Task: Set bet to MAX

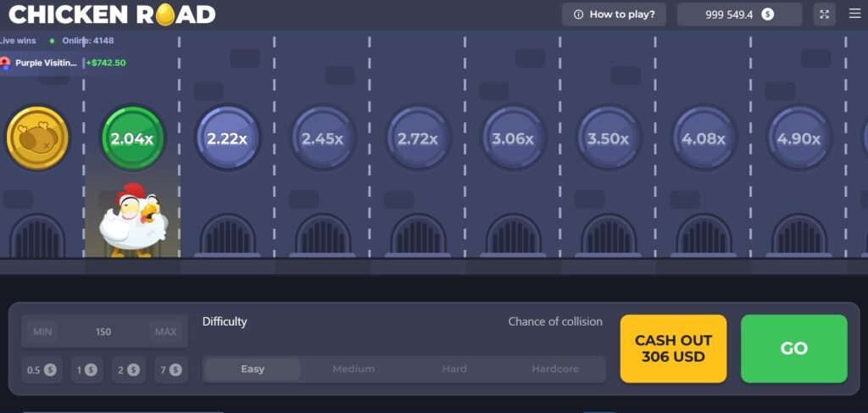Action: (x=166, y=332)
